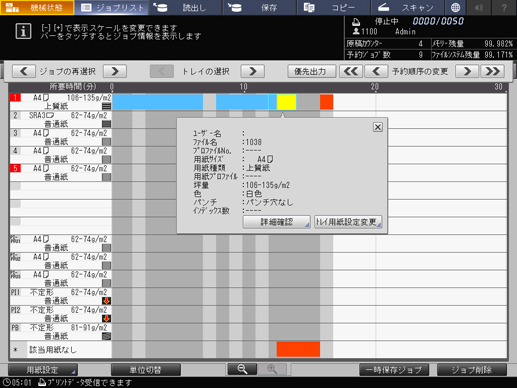
Task: Click the 20 minute mark on time scale
Action: pyautogui.click(x=375, y=87)
